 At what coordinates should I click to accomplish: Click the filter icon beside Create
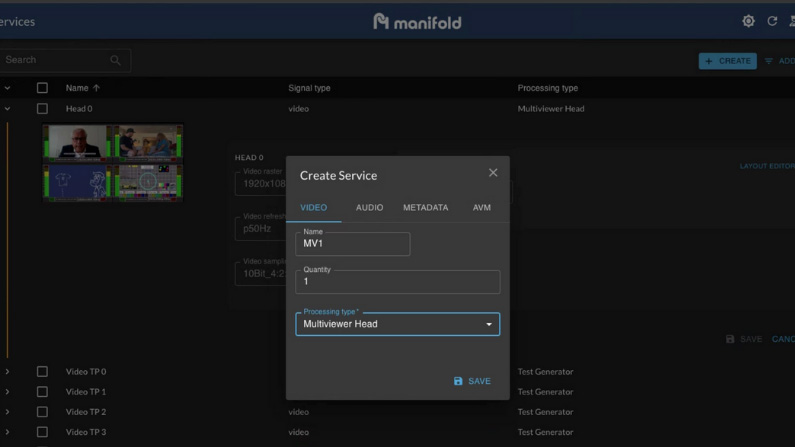(769, 61)
